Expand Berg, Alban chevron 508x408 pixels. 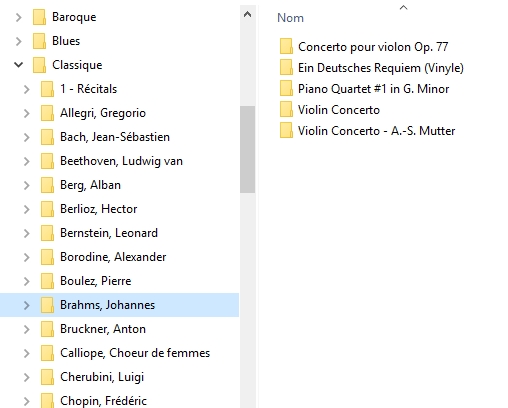[27, 185]
